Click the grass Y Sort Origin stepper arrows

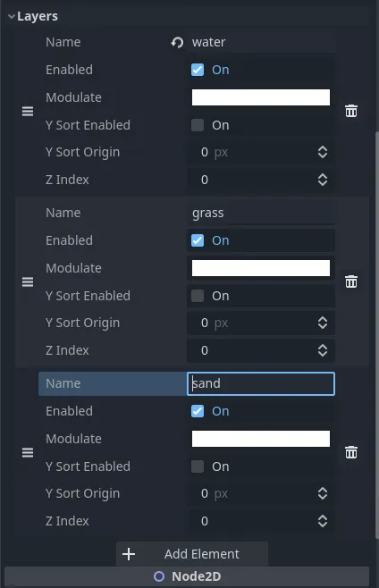[x=323, y=323]
